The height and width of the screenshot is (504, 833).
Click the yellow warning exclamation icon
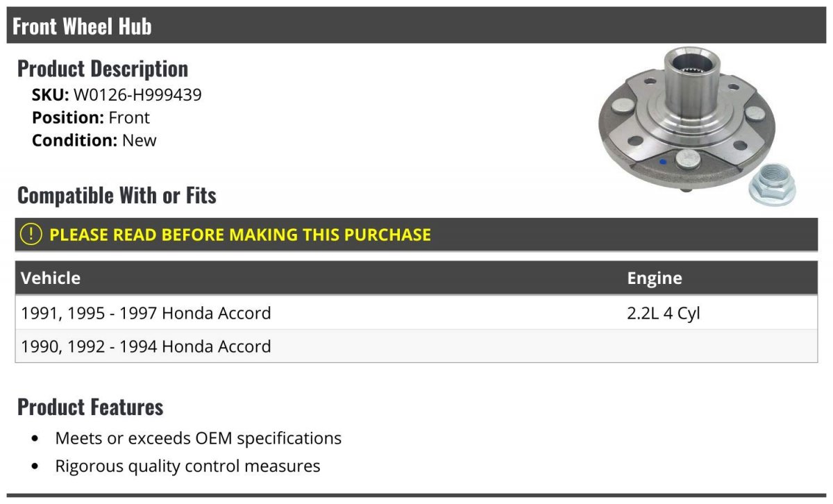click(31, 235)
